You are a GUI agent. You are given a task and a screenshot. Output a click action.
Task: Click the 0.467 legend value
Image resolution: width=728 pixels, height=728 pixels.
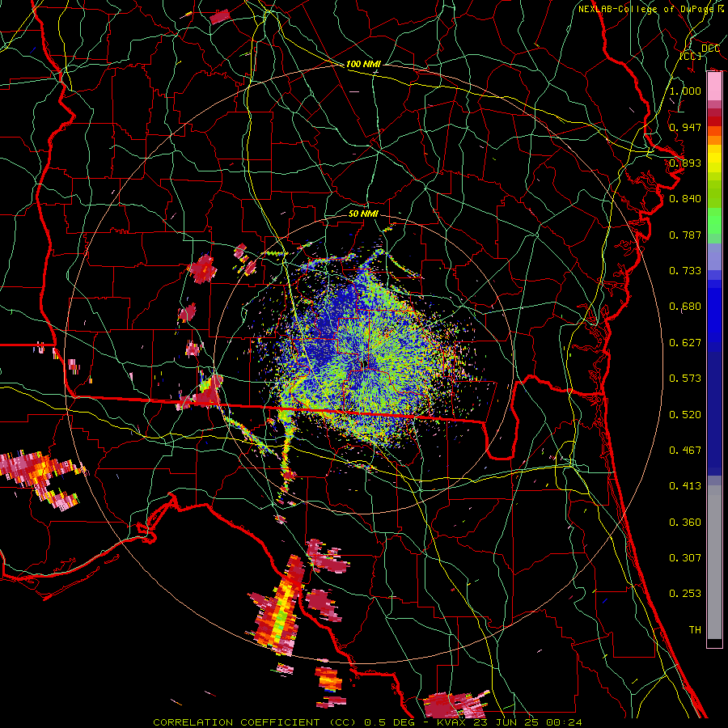click(685, 451)
